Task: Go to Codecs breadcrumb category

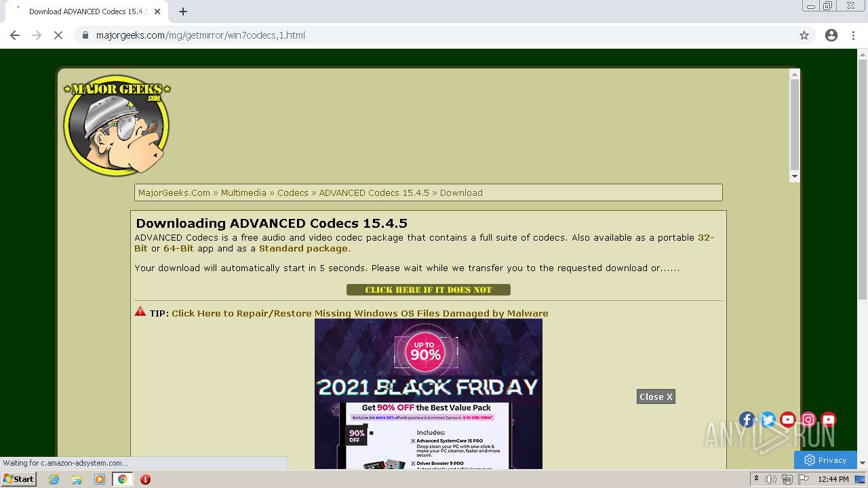Action: 293,192
